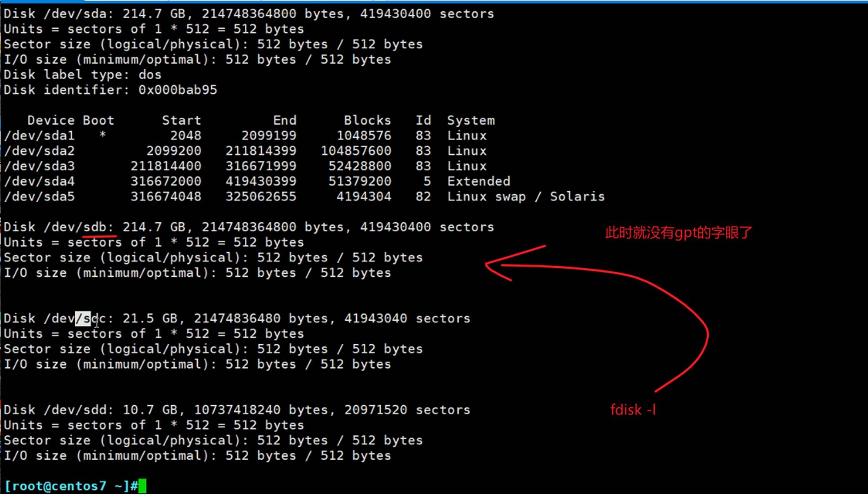The height and width of the screenshot is (494, 868).
Task: Click the System column header
Action: [x=470, y=120]
